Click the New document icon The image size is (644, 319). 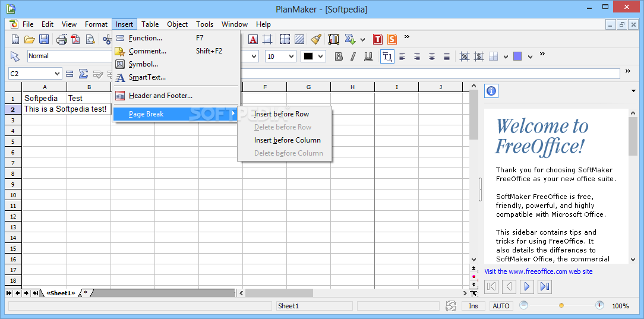pyautogui.click(x=15, y=39)
